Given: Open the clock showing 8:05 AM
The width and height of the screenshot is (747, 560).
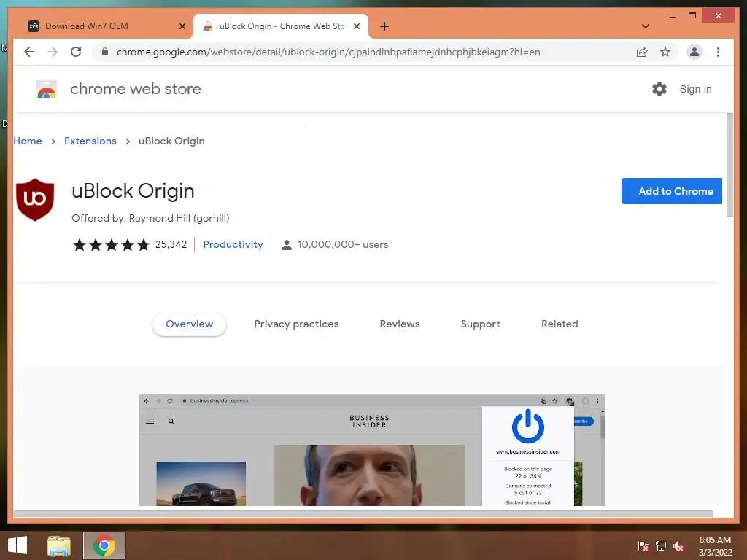Looking at the screenshot, I should pyautogui.click(x=715, y=546).
